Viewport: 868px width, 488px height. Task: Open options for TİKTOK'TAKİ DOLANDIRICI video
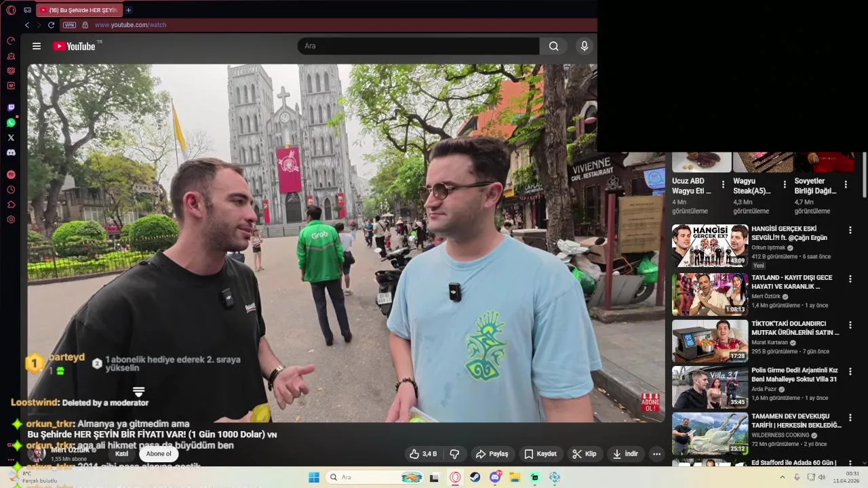pos(850,325)
